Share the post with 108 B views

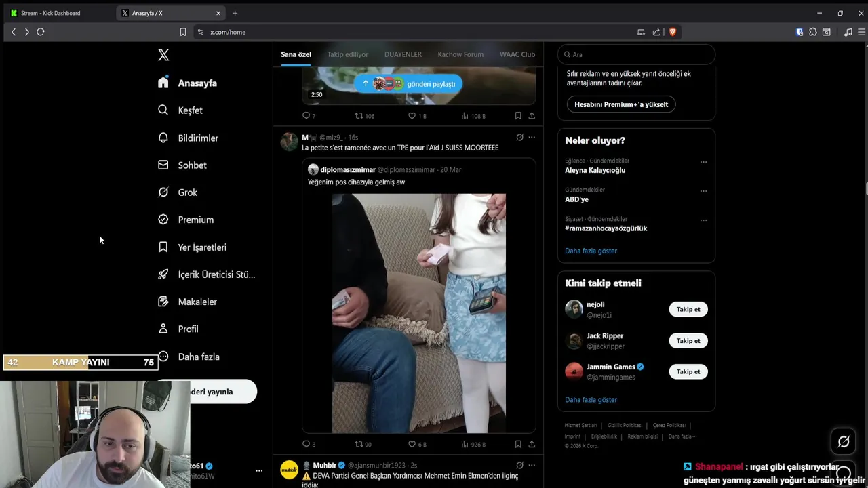[x=532, y=116]
